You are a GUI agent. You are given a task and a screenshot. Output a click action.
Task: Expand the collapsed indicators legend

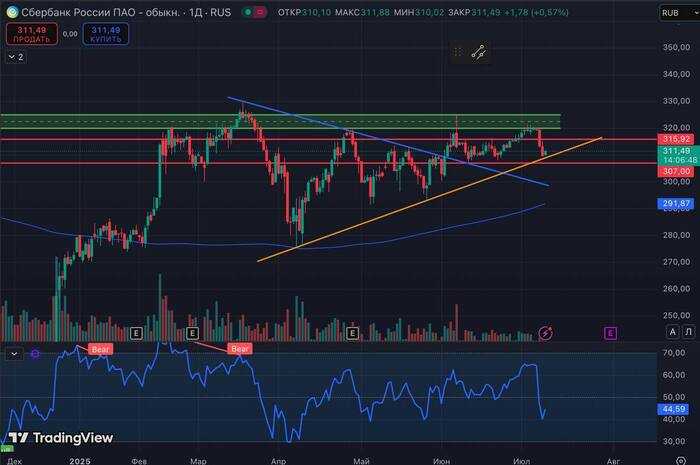[17, 57]
